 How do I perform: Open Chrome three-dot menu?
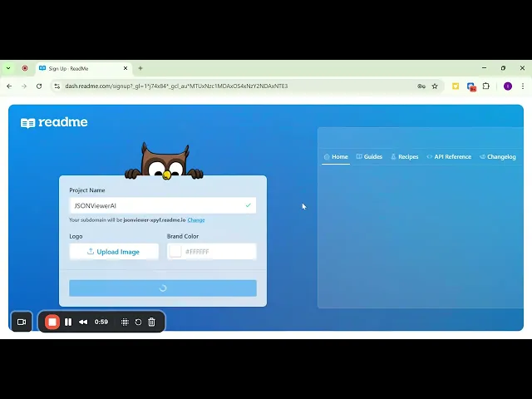(x=523, y=86)
